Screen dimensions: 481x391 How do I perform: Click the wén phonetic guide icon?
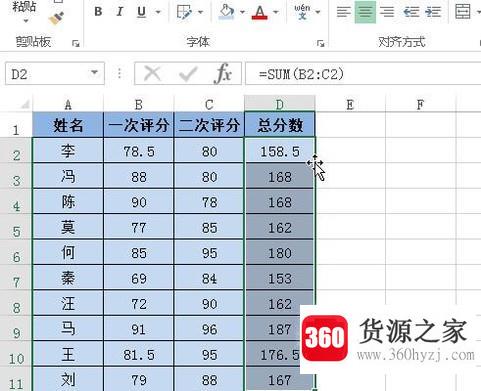302,12
